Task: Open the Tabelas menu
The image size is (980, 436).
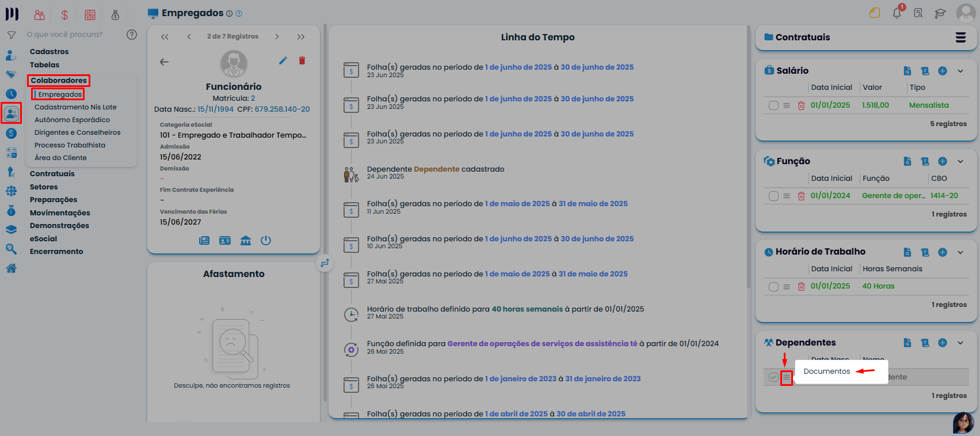Action: pos(44,65)
